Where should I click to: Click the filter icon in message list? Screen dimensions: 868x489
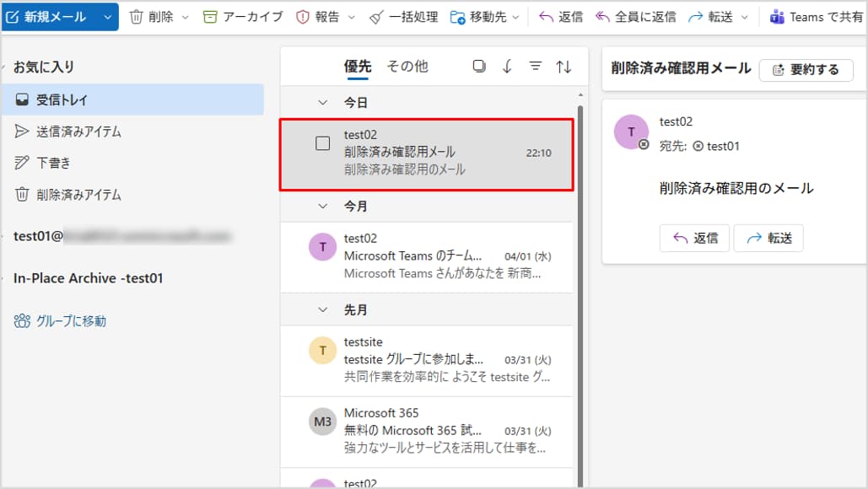pyautogui.click(x=535, y=67)
